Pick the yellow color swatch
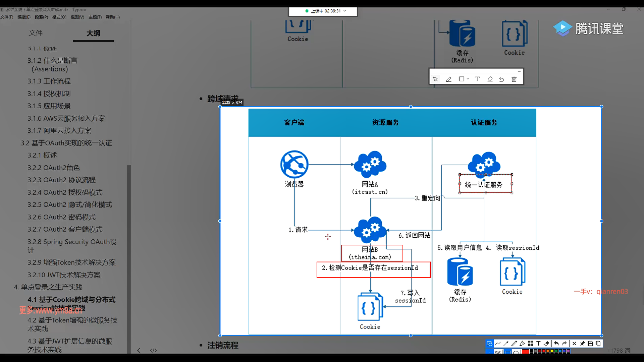Image resolution: width=644 pixels, height=362 pixels. [x=552, y=351]
